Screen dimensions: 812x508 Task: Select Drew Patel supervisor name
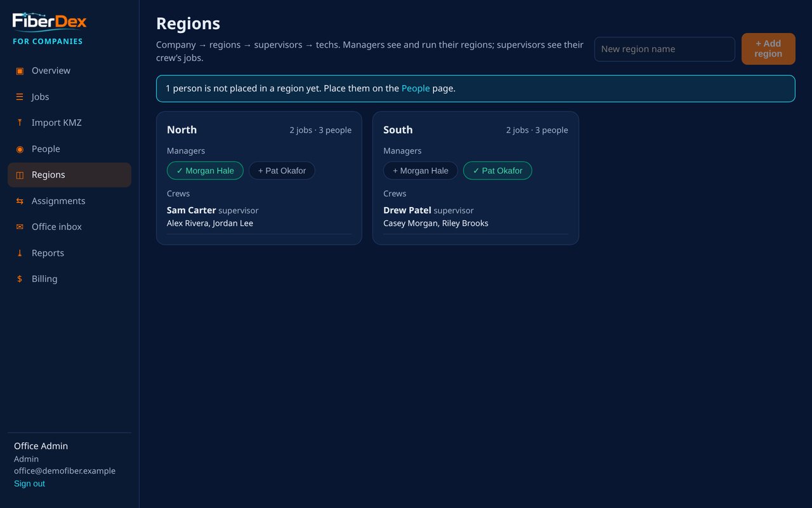point(407,210)
